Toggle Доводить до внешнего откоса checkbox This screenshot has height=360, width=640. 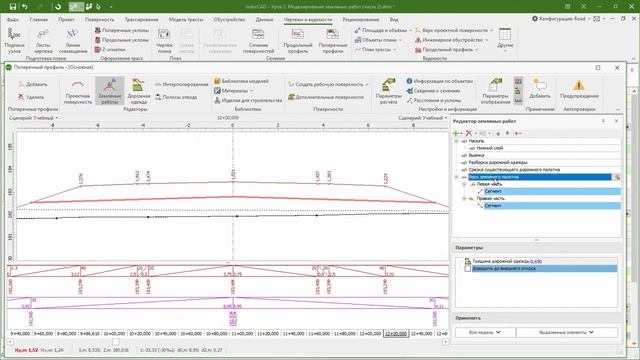click(x=467, y=269)
